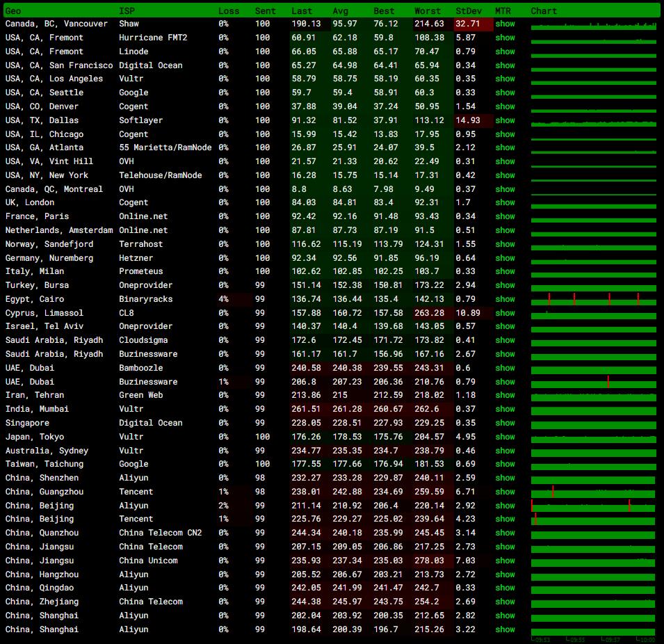Click the USA, TX, Dallas latency chart
Screen dimensions: 664x644
coord(593,122)
